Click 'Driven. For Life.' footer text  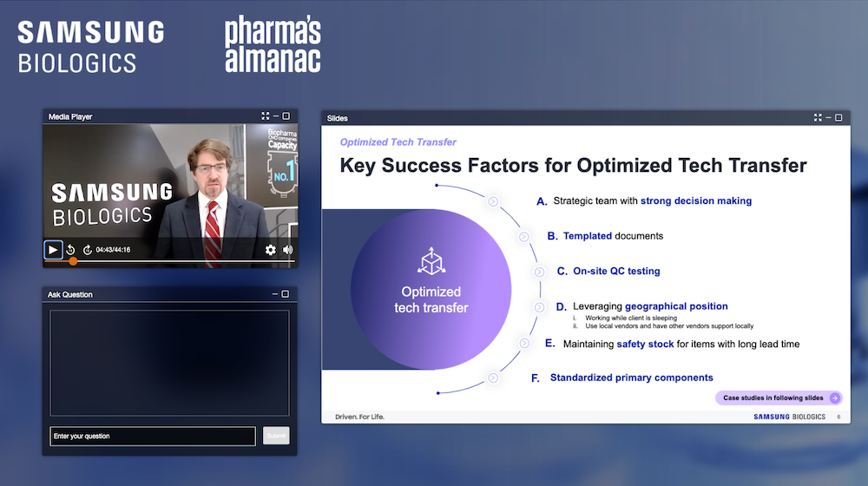pyautogui.click(x=359, y=417)
